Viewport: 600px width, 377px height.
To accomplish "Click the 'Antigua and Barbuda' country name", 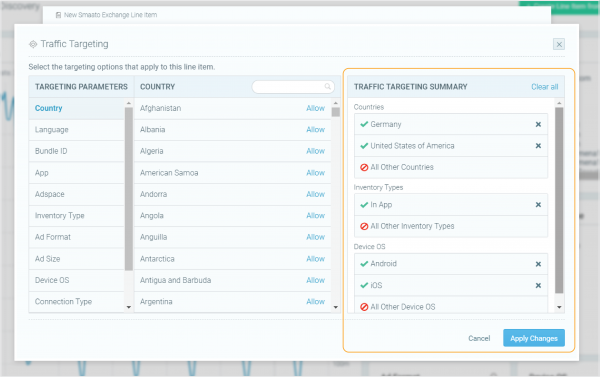I will (175, 280).
